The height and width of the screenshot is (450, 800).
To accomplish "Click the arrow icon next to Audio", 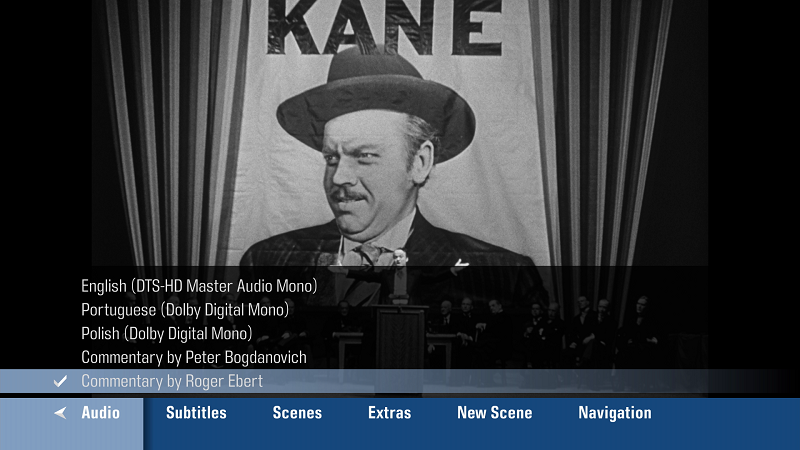I will (x=60, y=413).
